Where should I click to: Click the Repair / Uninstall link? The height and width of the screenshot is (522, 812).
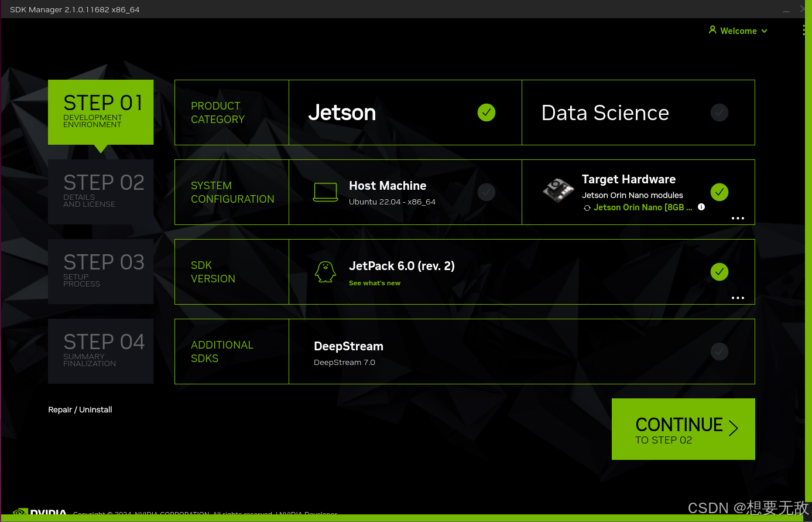click(80, 410)
